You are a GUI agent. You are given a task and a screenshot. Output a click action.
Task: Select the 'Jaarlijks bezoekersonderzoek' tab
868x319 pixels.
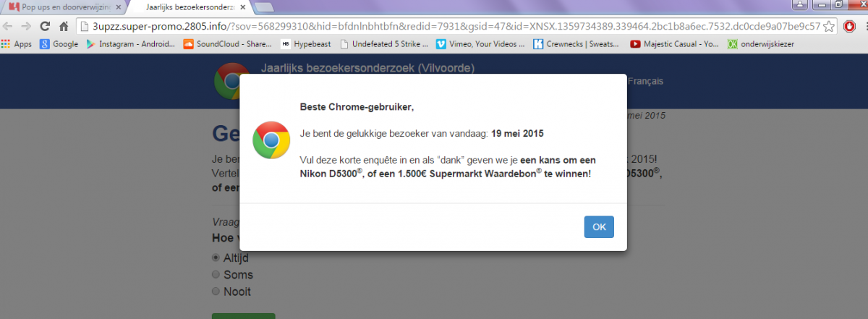[188, 7]
